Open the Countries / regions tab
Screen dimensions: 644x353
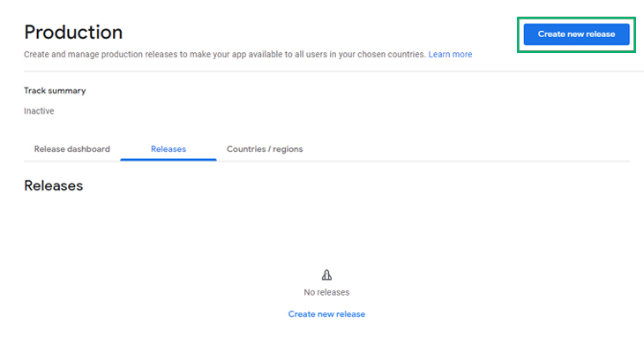click(x=265, y=149)
